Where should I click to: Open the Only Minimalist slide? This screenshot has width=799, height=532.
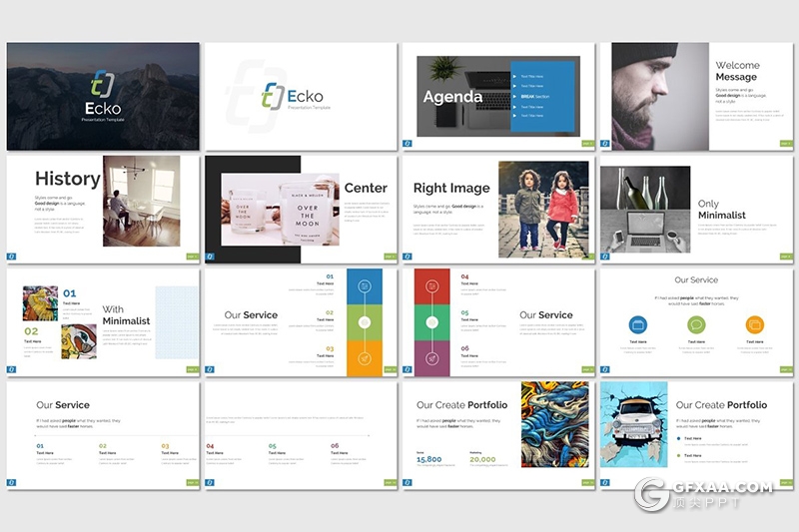tap(696, 209)
